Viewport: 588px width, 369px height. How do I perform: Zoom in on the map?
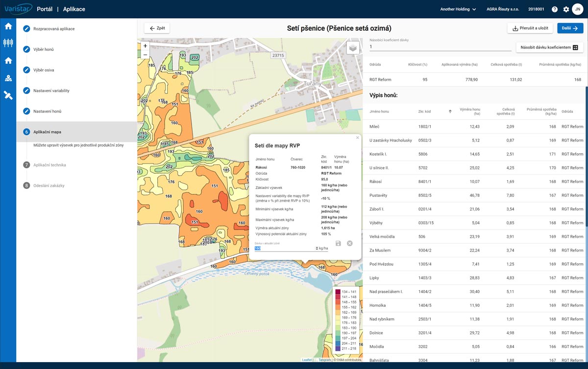click(x=145, y=46)
